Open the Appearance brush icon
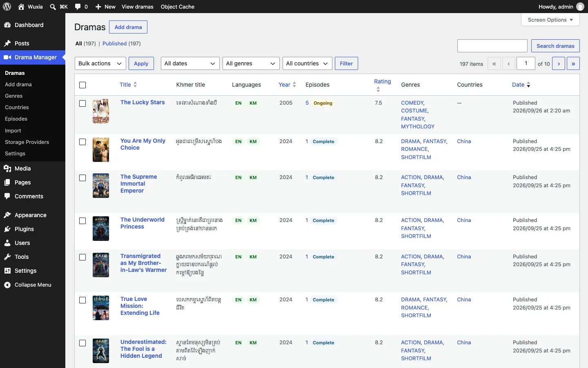This screenshot has width=588, height=368. (x=7, y=215)
